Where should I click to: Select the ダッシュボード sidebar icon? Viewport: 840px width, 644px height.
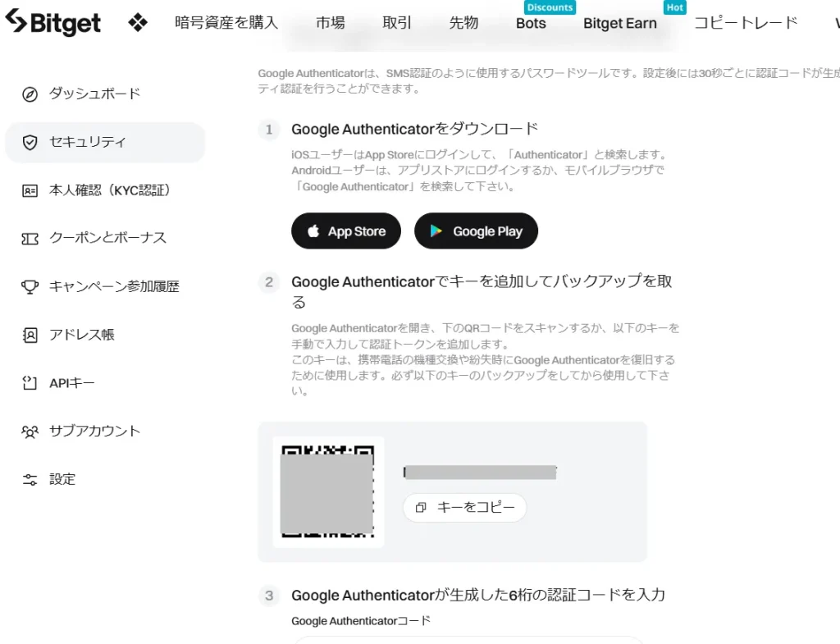(30, 94)
